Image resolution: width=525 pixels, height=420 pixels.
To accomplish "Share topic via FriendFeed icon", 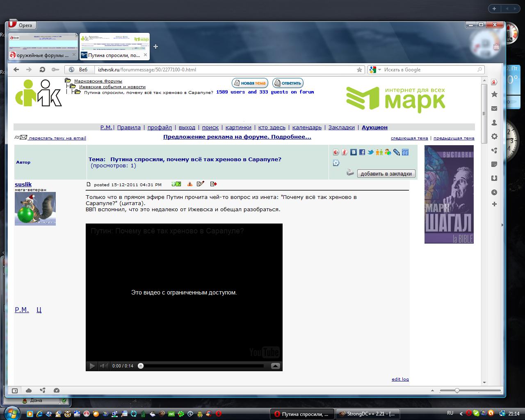I will [405, 152].
